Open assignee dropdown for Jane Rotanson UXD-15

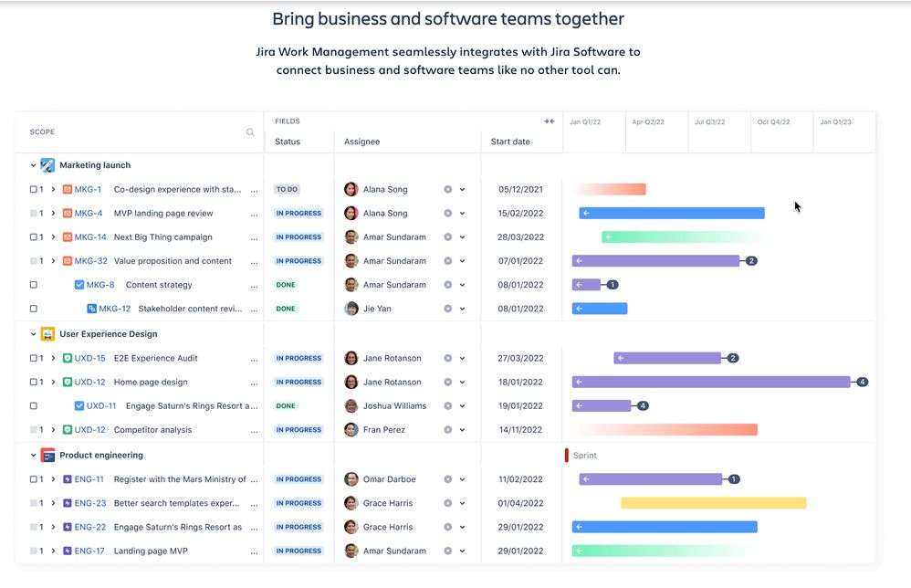coord(462,358)
